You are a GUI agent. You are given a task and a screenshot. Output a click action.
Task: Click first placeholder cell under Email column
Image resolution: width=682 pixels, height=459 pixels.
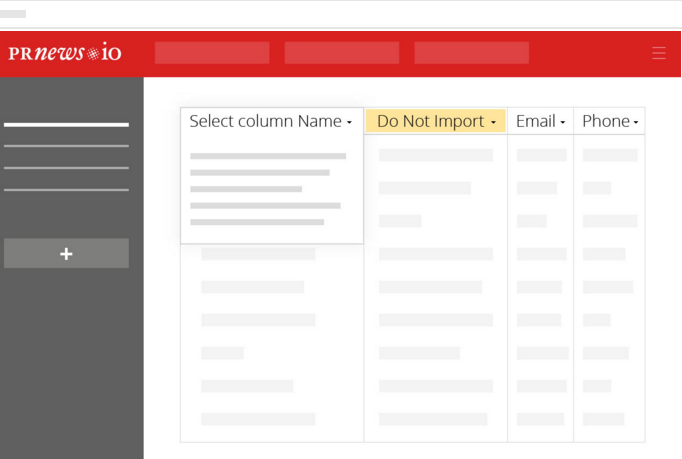(x=542, y=155)
